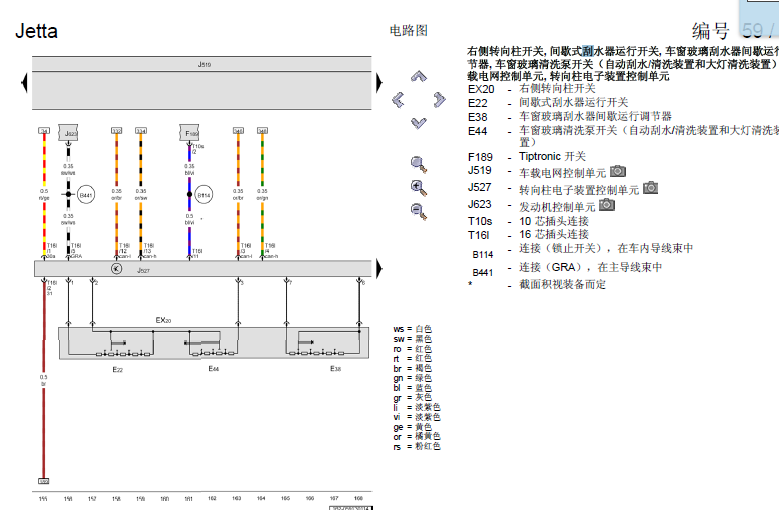Click the Jetta title heading
Screen dimensions: 779x518
(36, 31)
